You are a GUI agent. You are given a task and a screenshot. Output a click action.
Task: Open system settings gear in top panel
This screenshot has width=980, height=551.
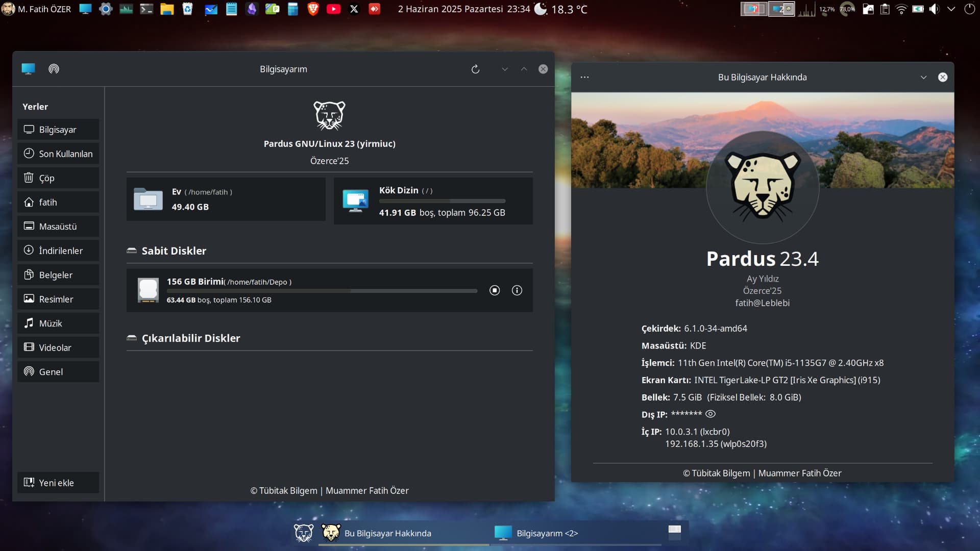click(x=106, y=9)
